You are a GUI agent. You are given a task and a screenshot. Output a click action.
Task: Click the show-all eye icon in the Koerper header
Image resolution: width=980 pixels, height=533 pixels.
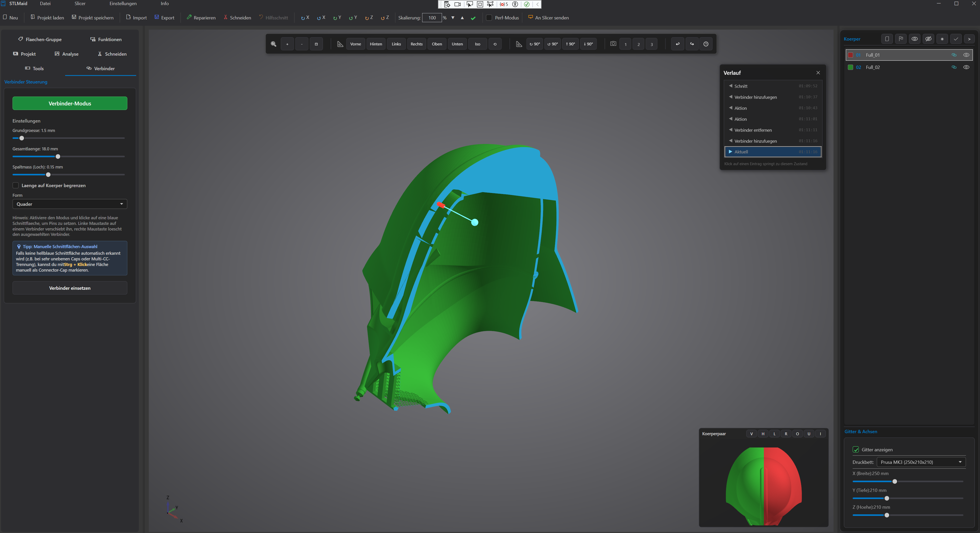(x=915, y=39)
